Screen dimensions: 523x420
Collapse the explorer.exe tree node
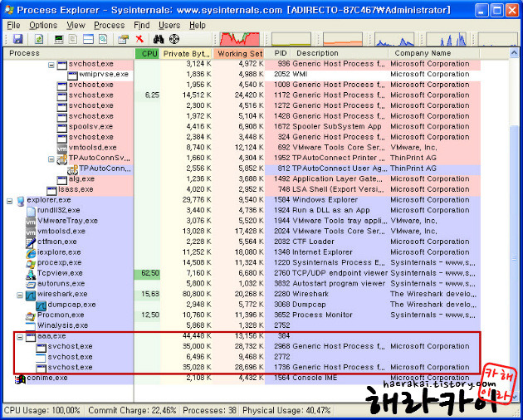tap(10, 201)
